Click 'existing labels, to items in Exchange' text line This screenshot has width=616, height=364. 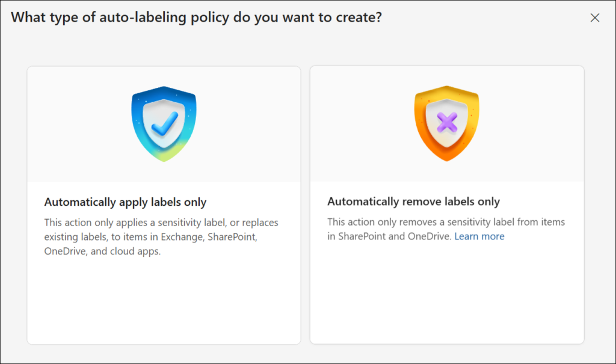pyautogui.click(x=151, y=237)
